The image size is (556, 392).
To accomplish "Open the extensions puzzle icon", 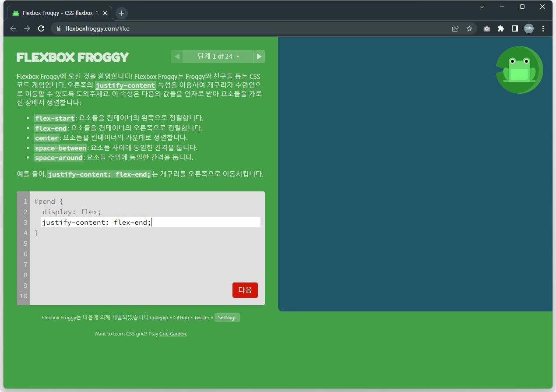I will [501, 28].
